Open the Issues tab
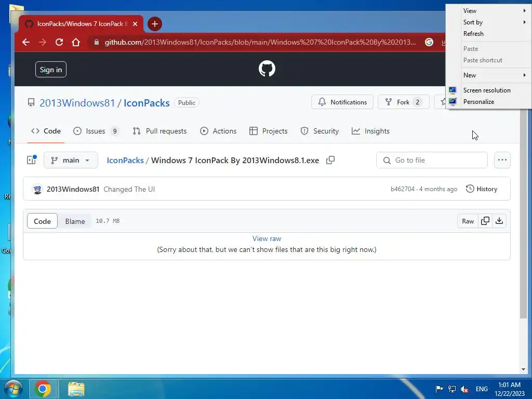The height and width of the screenshot is (399, 532). point(96,131)
